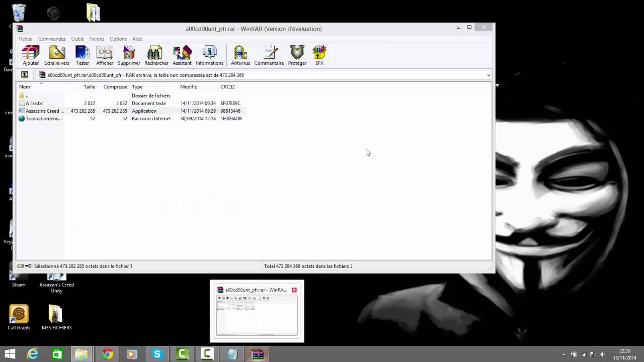Viewport: 644px width, 362px height.
Task: Open Assassin's Creed Unity desktop shortcut
Action: tap(56, 284)
